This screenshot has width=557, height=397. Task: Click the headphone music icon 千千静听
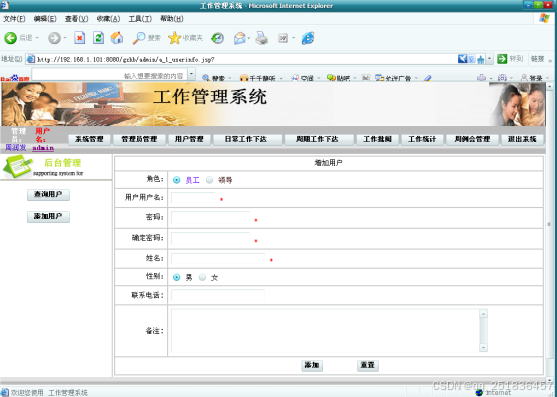click(244, 78)
